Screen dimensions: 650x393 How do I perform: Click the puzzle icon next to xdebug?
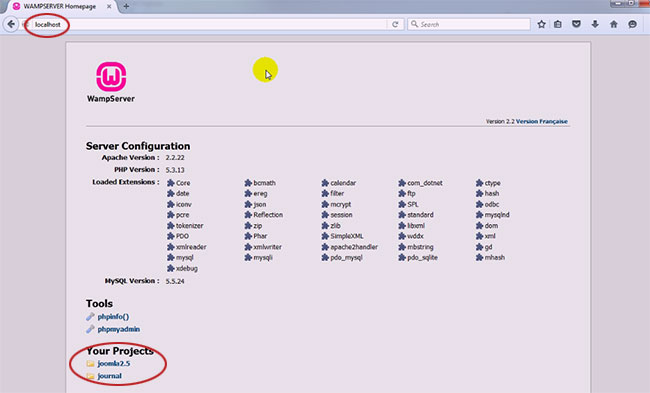click(170, 268)
